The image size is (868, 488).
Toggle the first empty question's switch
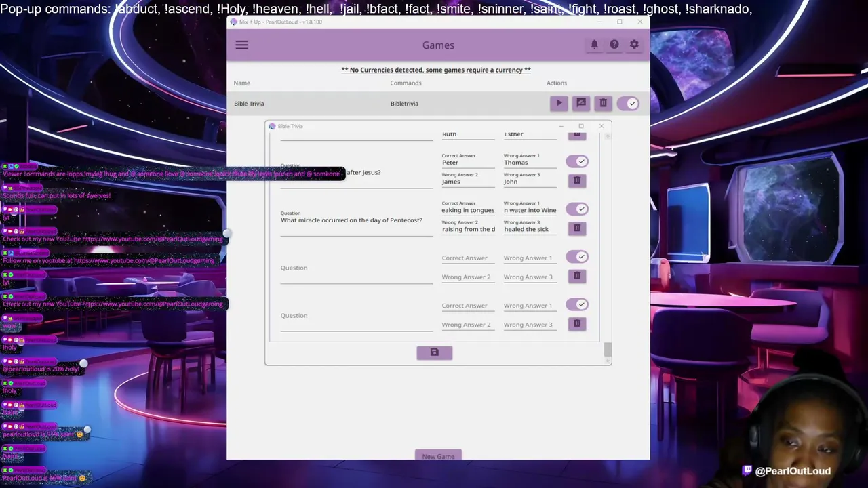(577, 257)
